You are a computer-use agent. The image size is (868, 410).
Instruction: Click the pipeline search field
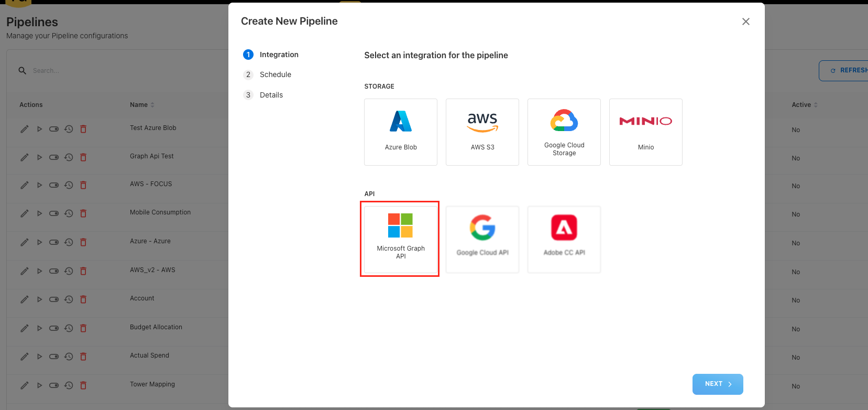click(x=105, y=71)
